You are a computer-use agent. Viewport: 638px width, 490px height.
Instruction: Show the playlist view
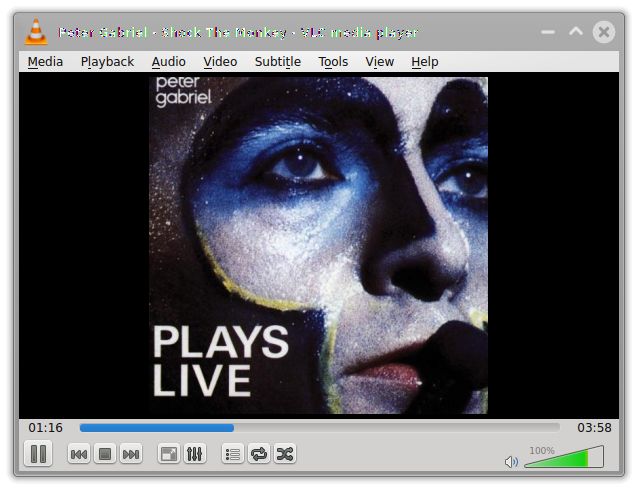coord(233,454)
